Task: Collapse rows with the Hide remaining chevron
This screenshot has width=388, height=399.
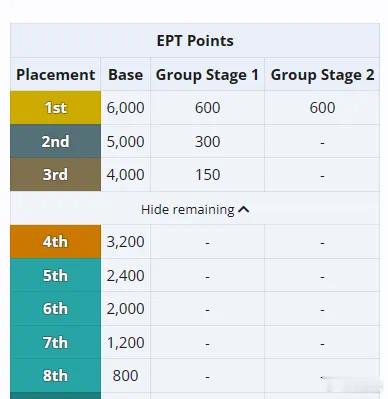Action: pyautogui.click(x=244, y=210)
